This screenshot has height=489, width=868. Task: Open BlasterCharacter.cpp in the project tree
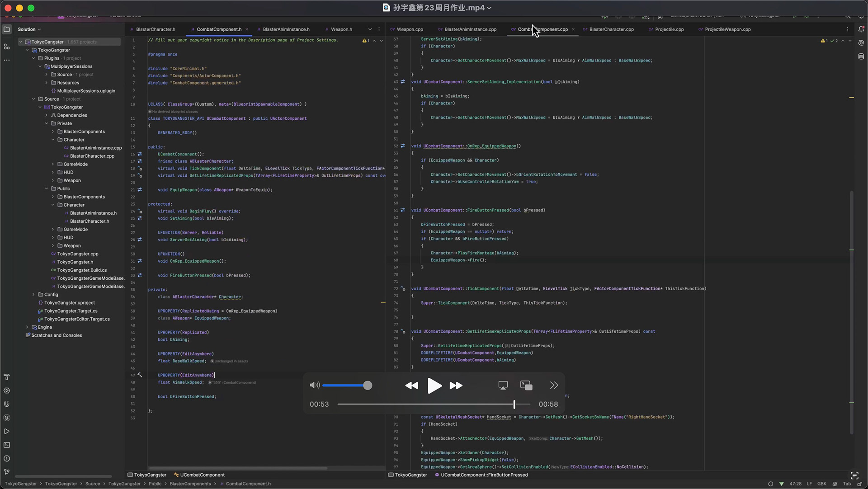[92, 156]
